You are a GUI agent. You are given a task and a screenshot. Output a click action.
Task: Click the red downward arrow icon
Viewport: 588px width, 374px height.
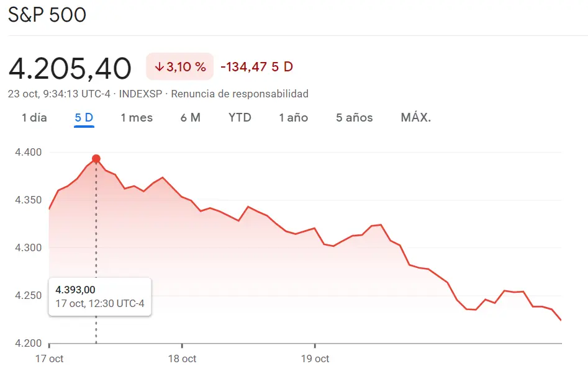(160, 66)
